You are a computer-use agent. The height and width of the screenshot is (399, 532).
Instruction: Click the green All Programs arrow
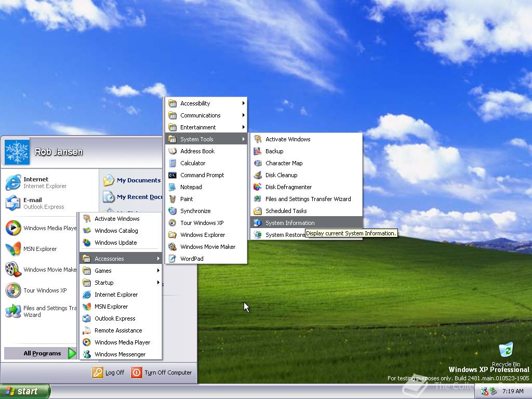click(72, 353)
